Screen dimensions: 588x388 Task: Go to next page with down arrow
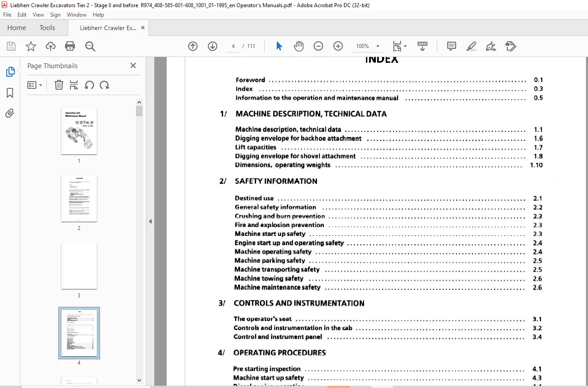coord(213,46)
